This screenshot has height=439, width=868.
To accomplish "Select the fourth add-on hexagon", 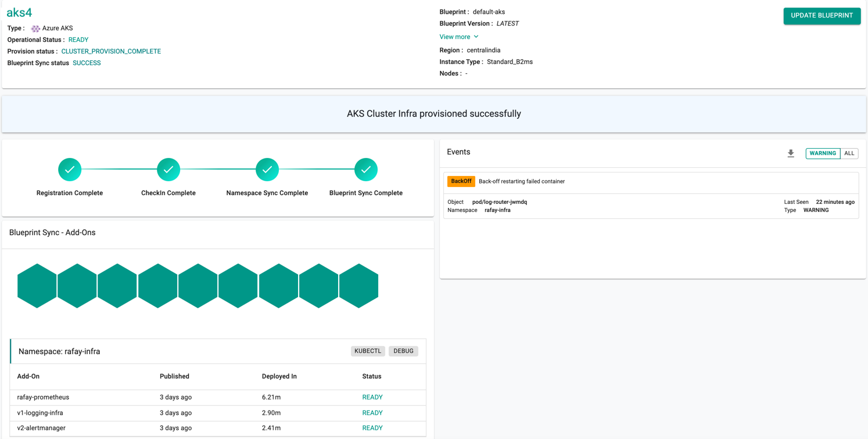I will click(x=158, y=286).
